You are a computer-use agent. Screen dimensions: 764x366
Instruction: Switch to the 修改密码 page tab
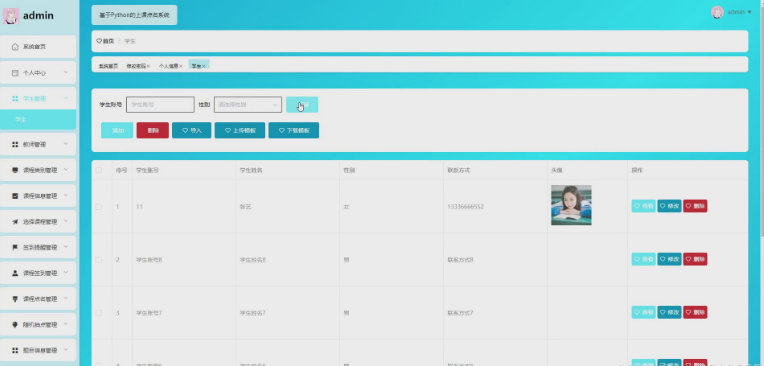pos(136,66)
